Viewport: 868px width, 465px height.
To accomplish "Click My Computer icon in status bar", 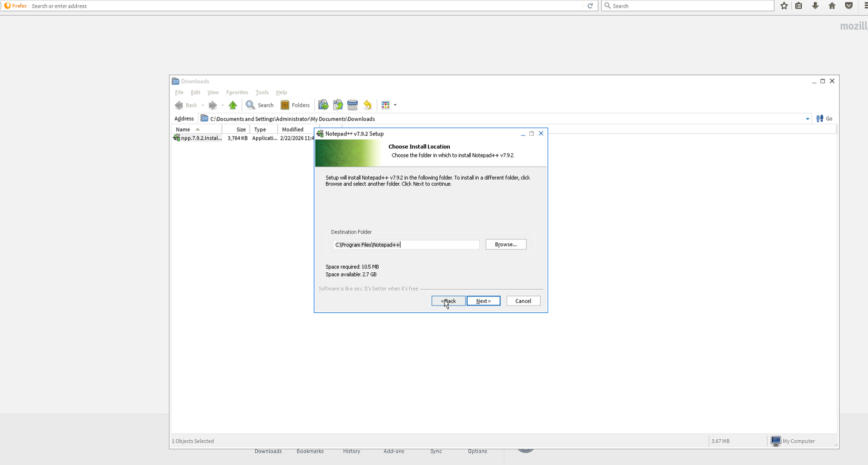I will tap(776, 441).
